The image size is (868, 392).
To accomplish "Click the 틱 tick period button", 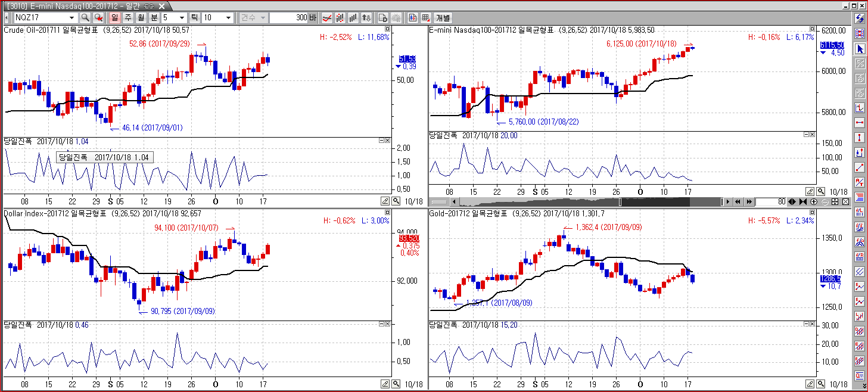I will pyautogui.click(x=194, y=18).
